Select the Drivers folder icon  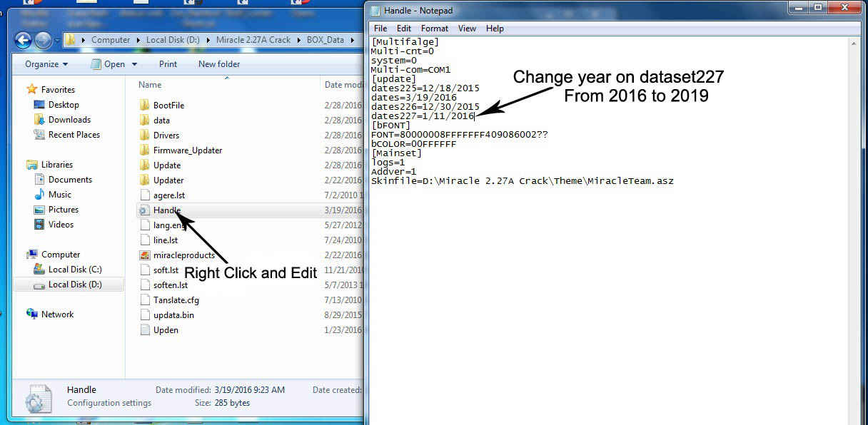click(144, 135)
